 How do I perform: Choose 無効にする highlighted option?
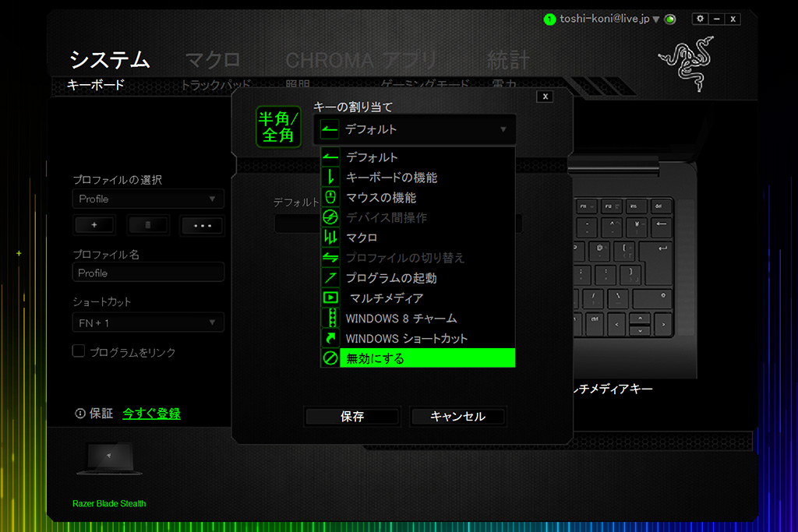tap(418, 358)
